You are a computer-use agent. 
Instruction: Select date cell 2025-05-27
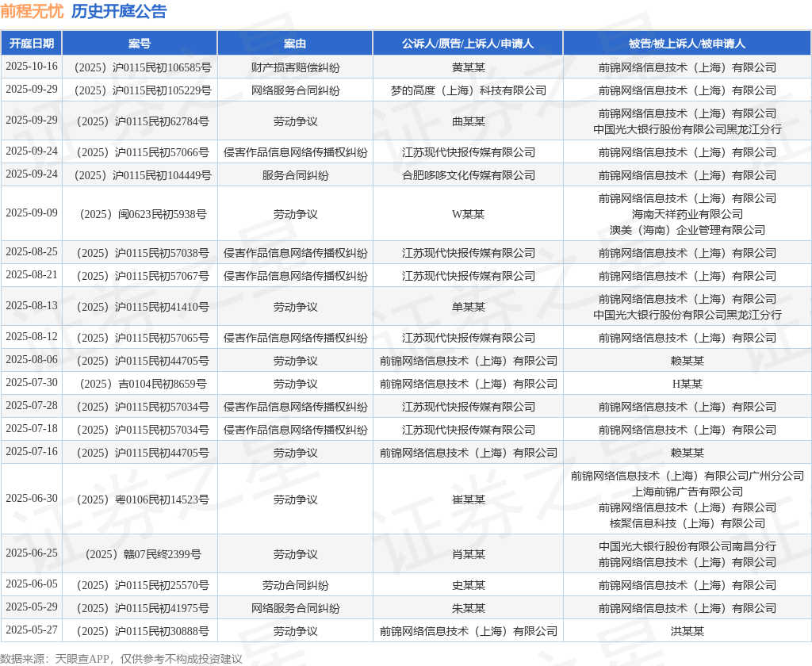point(32,630)
